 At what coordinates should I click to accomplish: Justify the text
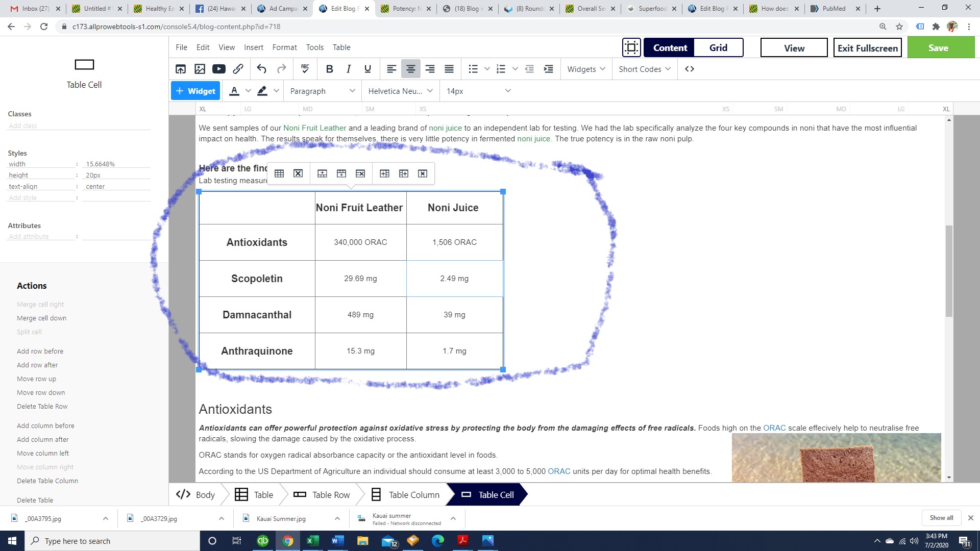[x=449, y=69]
